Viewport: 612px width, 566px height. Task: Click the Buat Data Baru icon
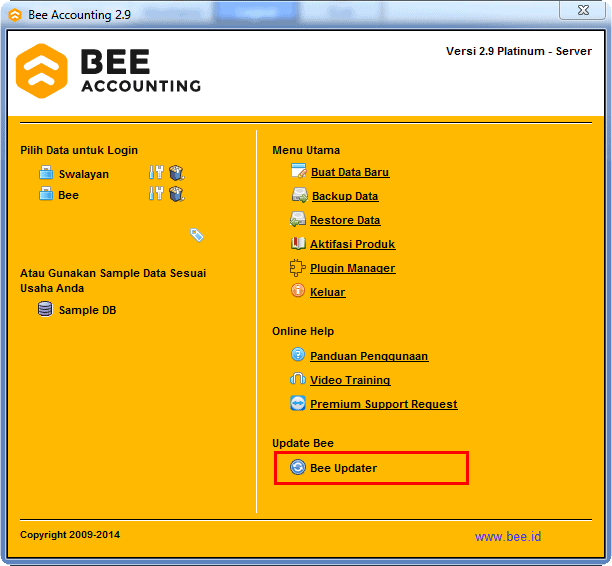(299, 171)
